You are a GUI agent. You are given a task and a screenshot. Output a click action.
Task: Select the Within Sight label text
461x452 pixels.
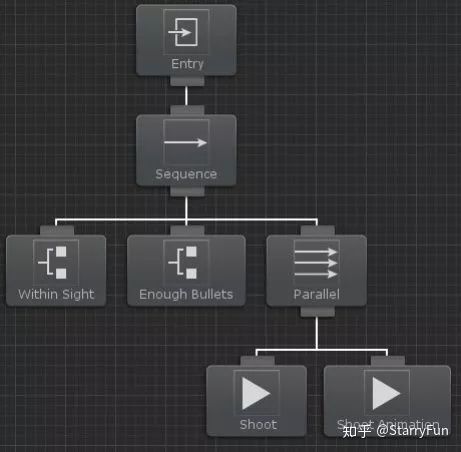click(56, 294)
